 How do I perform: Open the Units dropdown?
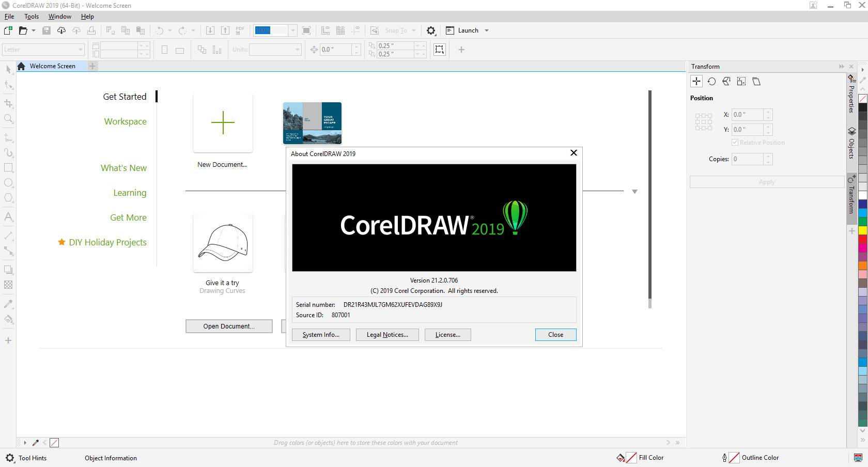click(298, 50)
